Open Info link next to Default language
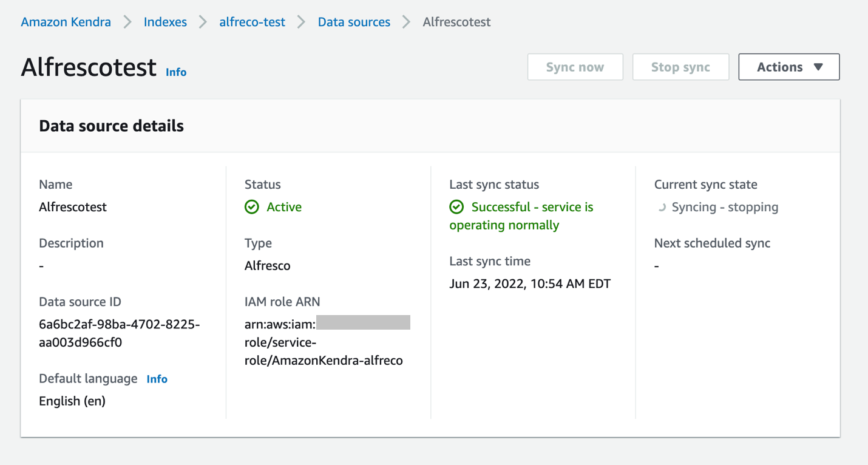 pyautogui.click(x=157, y=379)
